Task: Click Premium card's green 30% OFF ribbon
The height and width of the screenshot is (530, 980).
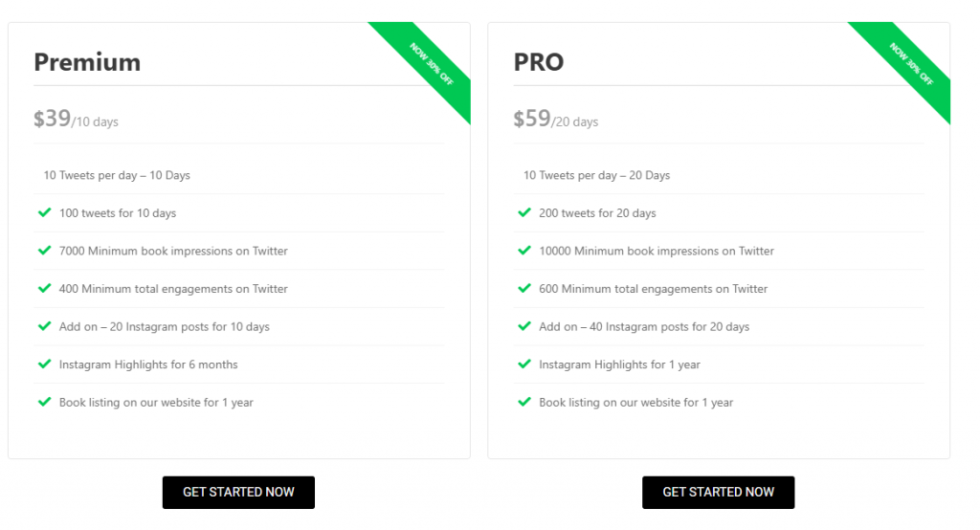Action: pos(432,64)
